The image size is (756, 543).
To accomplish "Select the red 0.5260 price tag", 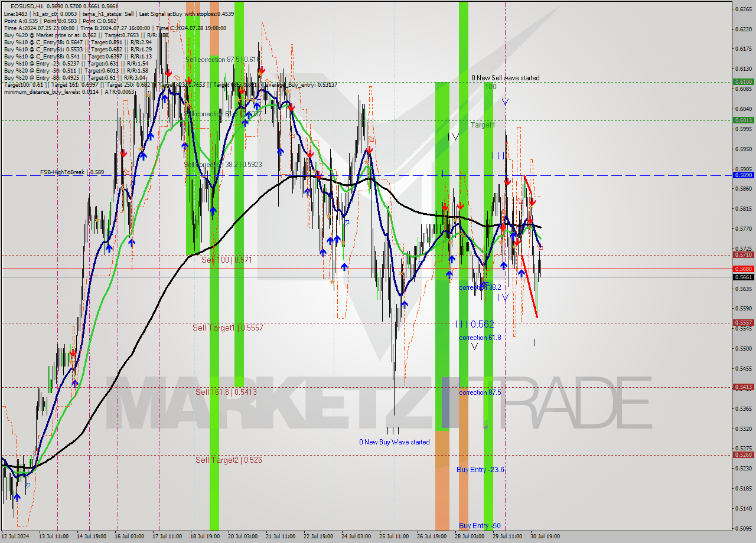I will pyautogui.click(x=743, y=454).
